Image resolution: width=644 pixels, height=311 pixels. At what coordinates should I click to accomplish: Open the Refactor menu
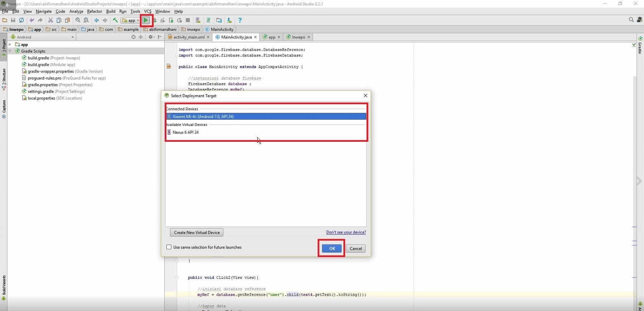click(94, 11)
